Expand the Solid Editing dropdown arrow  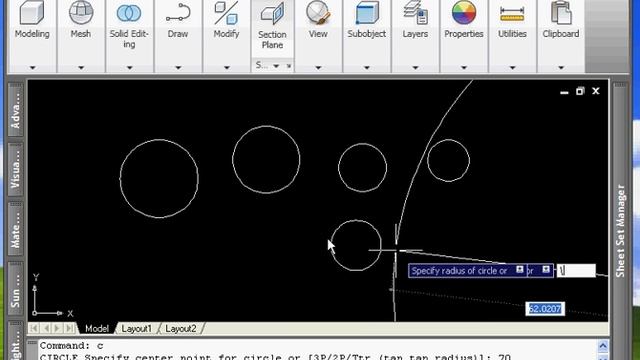tap(129, 67)
